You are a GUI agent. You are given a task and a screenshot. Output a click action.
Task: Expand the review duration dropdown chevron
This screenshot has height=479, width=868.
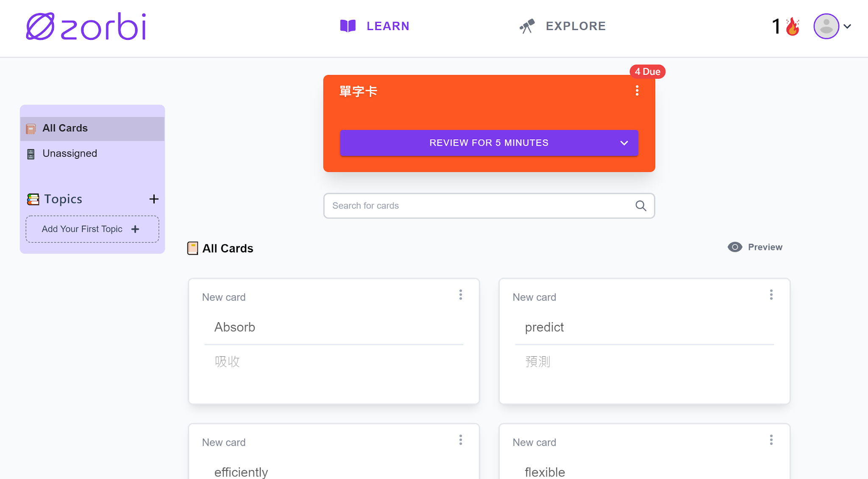[x=623, y=143]
